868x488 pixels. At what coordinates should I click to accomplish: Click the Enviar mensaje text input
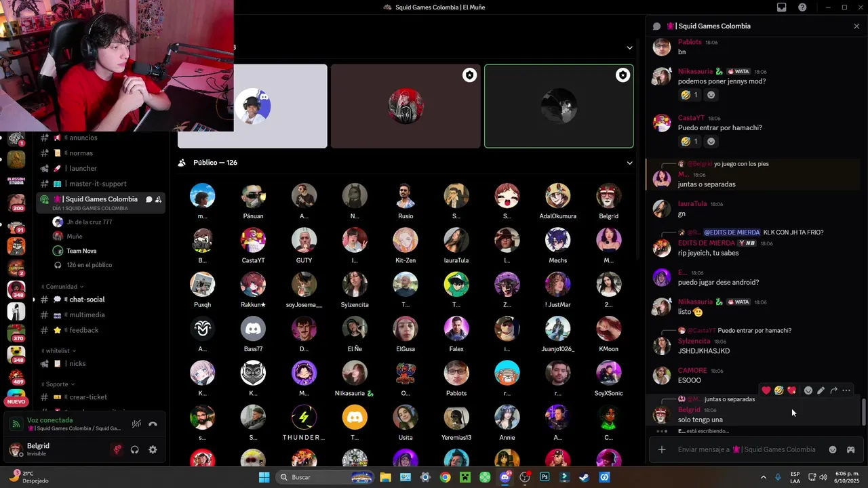[x=747, y=449]
